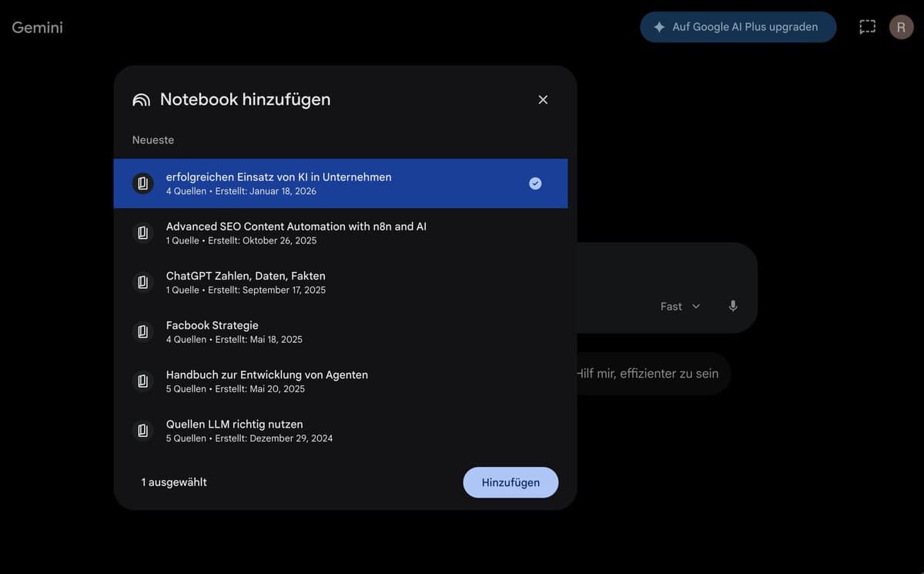Click the sparkle icon in upgrade button

click(x=659, y=27)
